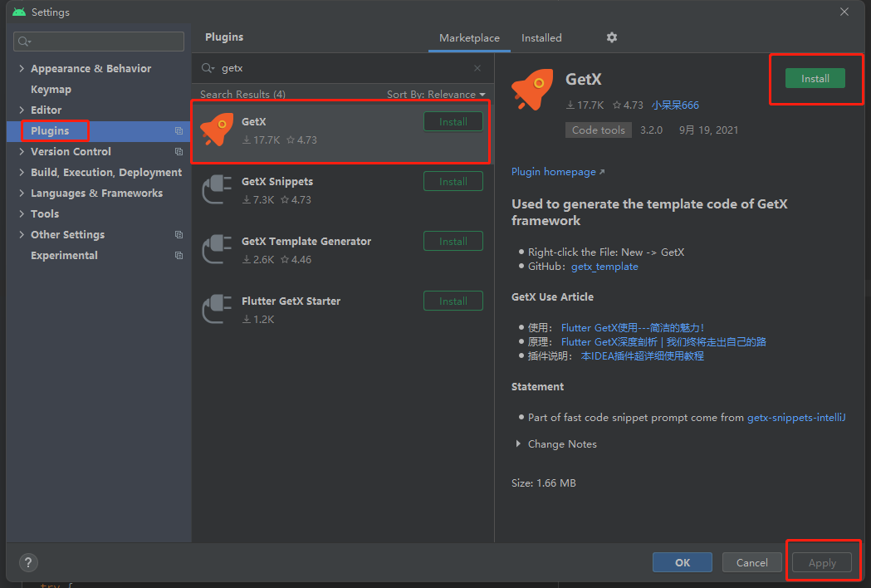The image size is (871, 588).
Task: Click the green Install button in details pane
Action: pyautogui.click(x=815, y=78)
